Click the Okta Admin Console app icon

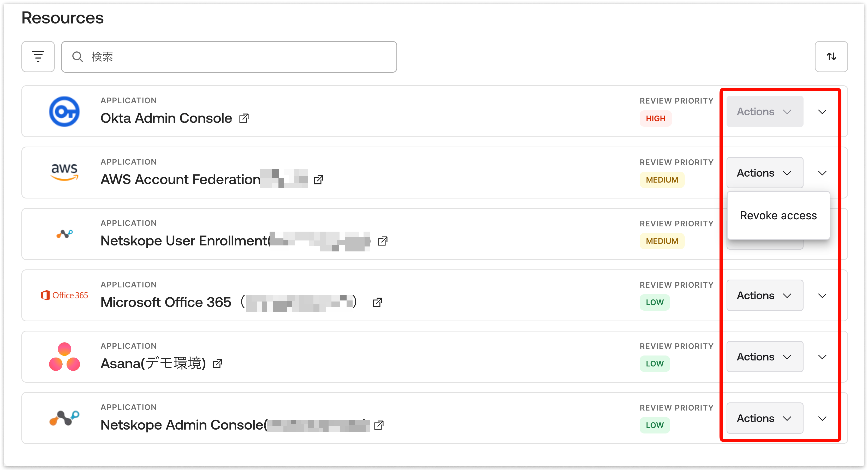(x=64, y=111)
